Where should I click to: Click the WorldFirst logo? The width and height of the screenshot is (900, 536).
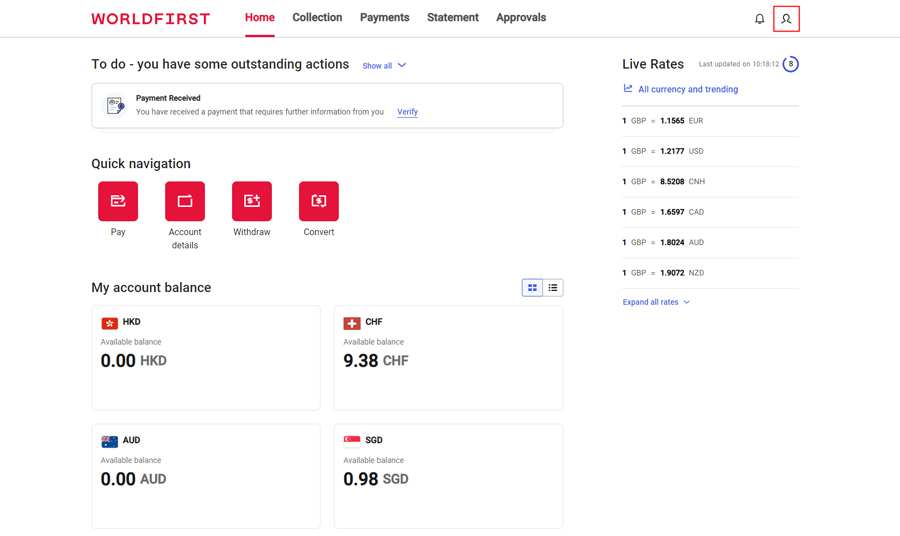tap(151, 19)
